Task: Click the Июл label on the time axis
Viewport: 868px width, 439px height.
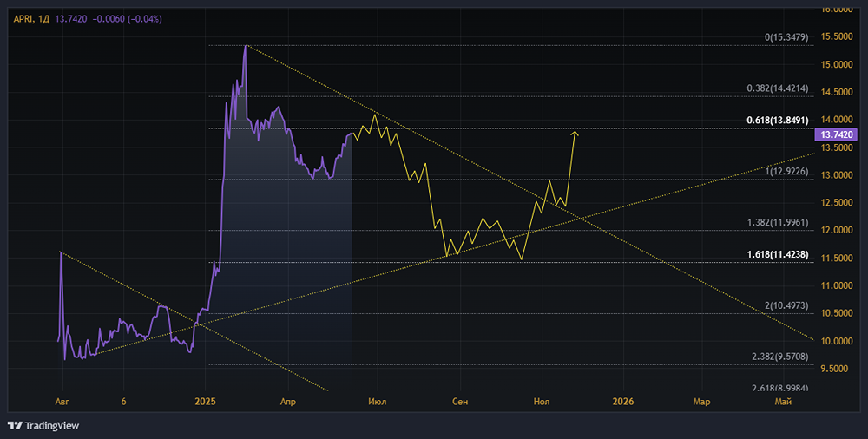Action: tap(378, 402)
